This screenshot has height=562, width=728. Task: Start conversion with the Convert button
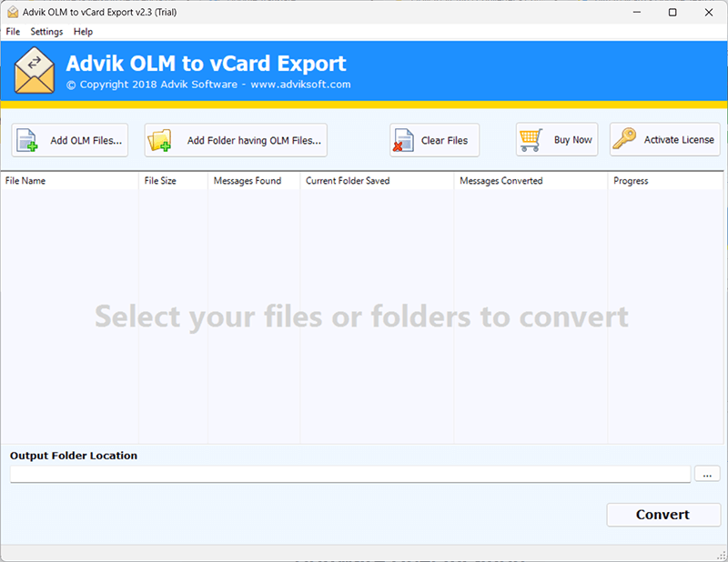click(663, 515)
